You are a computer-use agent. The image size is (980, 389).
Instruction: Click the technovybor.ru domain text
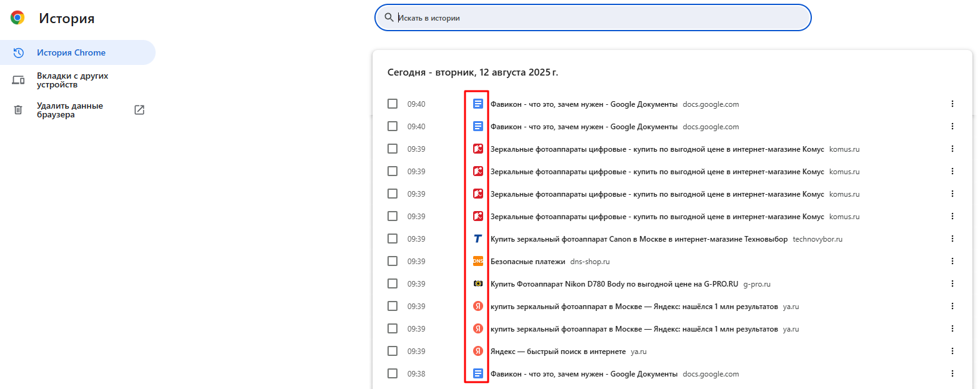(x=817, y=239)
